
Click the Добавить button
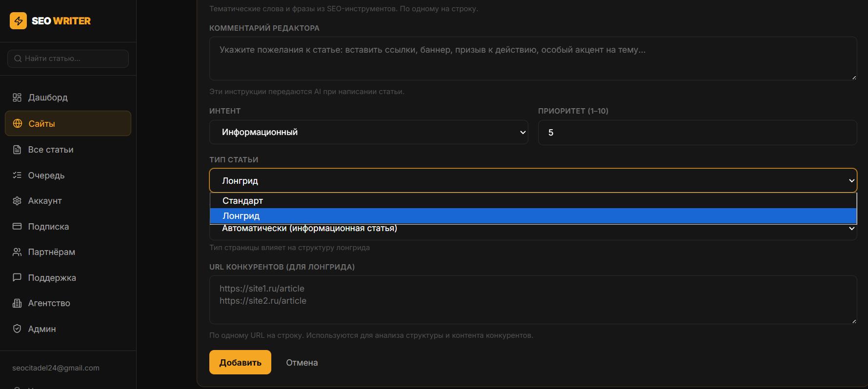click(240, 362)
